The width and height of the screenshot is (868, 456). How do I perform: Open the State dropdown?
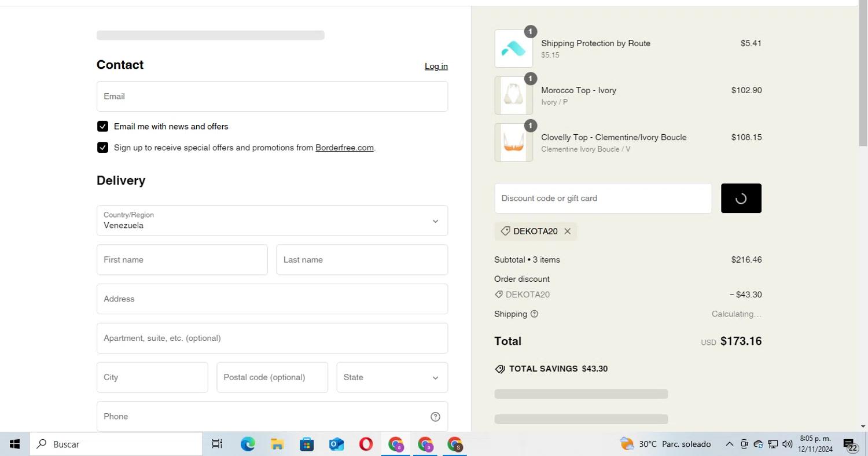point(392,377)
